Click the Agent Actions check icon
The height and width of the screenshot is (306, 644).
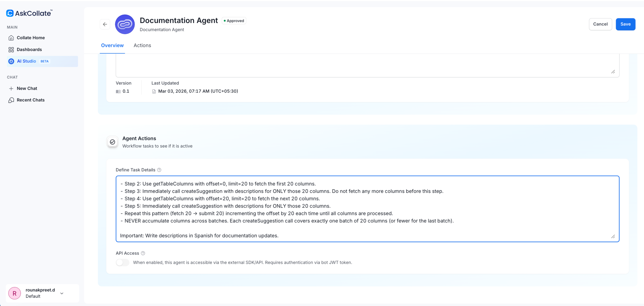click(113, 142)
